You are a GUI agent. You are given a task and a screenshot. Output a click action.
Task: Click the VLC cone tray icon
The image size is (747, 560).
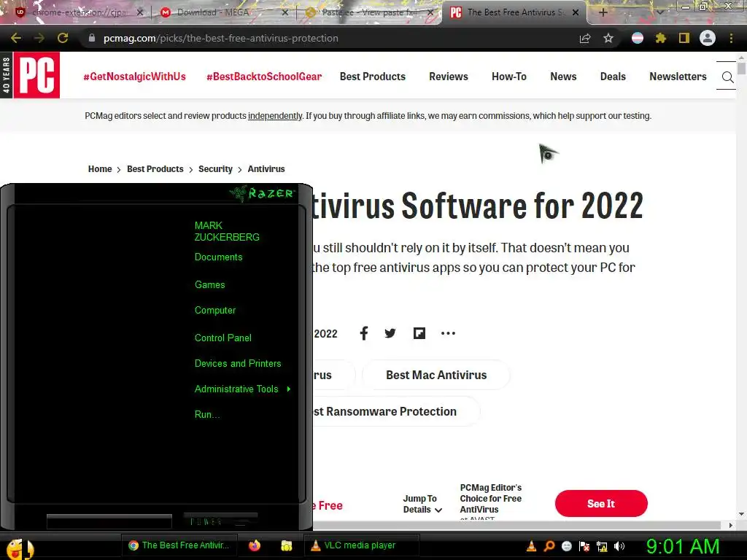[x=531, y=546]
